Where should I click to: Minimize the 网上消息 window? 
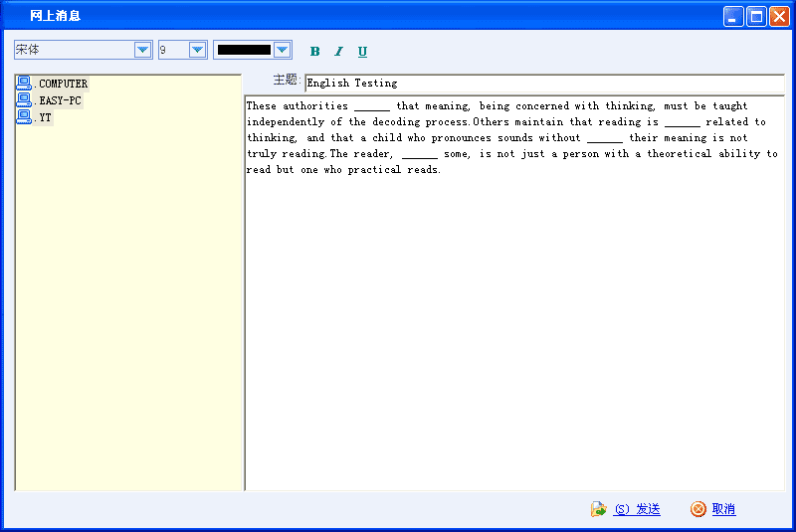(733, 16)
